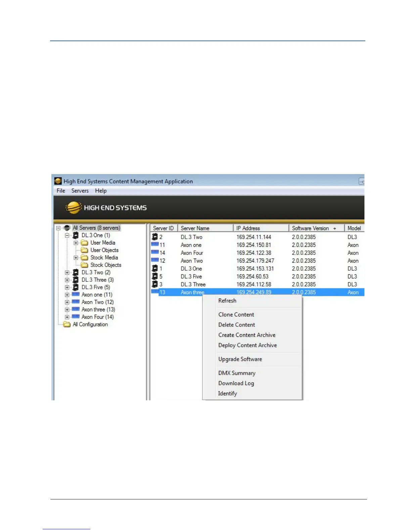
Task: Expand the Axon one (11) node
Action: pos(67,295)
